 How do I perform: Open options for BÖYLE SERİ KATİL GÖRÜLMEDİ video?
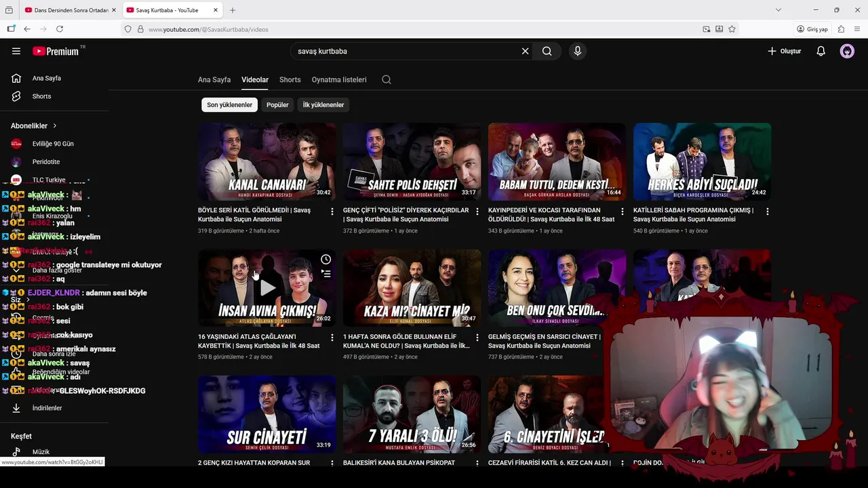tap(332, 211)
